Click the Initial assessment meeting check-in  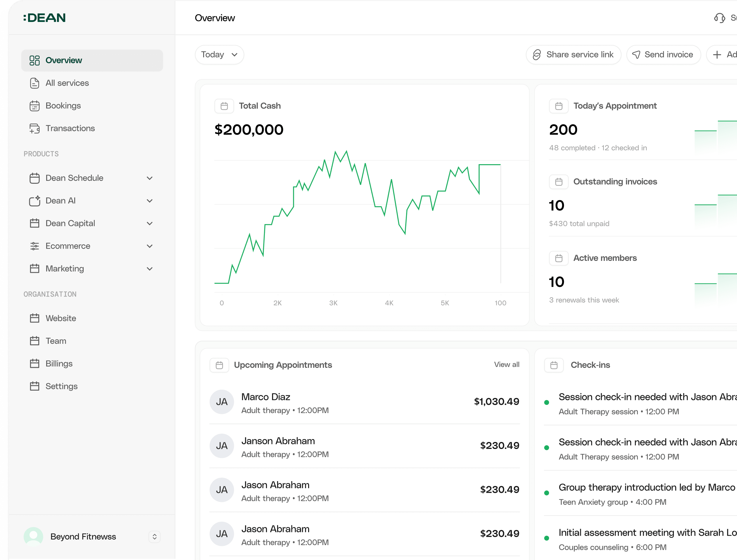pyautogui.click(x=640, y=539)
